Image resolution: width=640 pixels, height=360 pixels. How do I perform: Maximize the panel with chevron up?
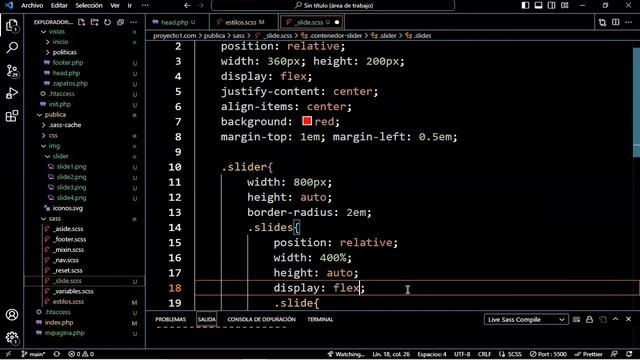click(x=616, y=319)
